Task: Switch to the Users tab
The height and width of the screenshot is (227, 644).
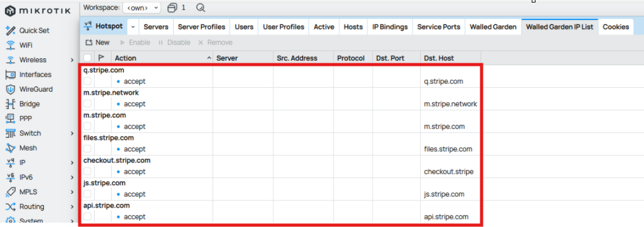Action: pyautogui.click(x=244, y=27)
